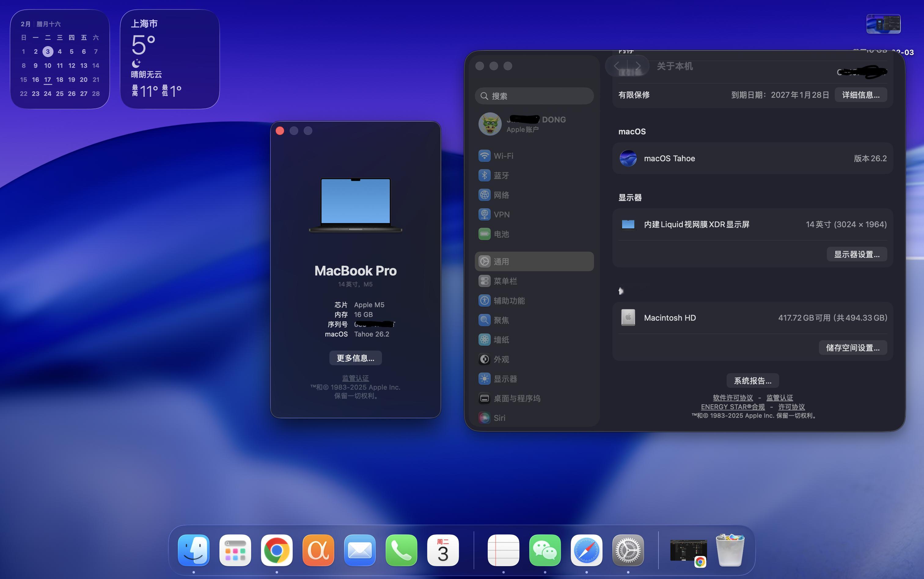
Task: Open 墙纸 wallpaper settings
Action: (501, 340)
